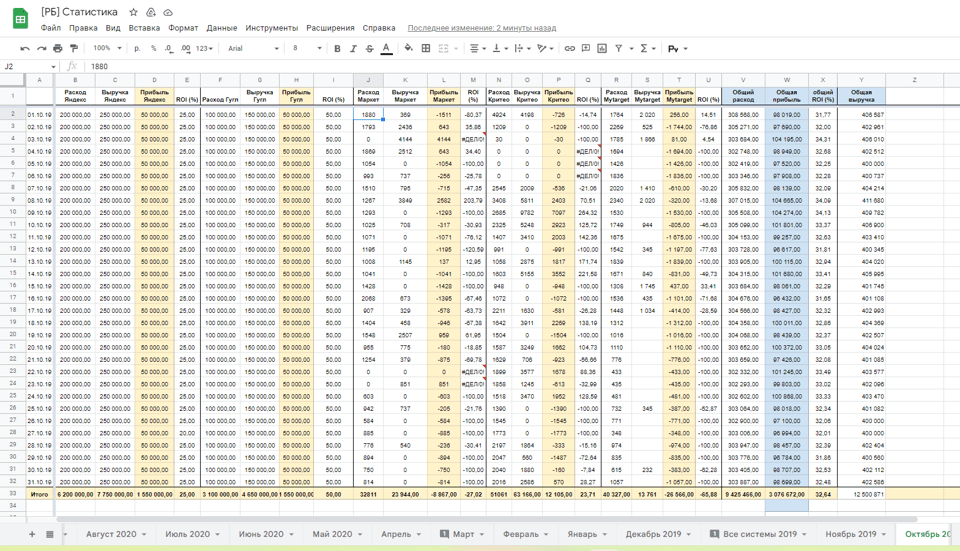Toggle italic formatting
Screen dimensions: 960x551
pyautogui.click(x=353, y=48)
